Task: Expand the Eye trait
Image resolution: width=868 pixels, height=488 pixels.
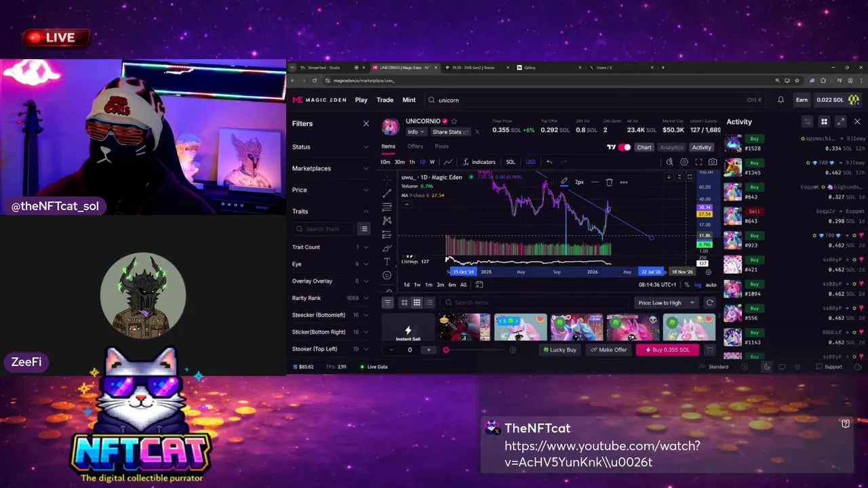Action: [330, 264]
